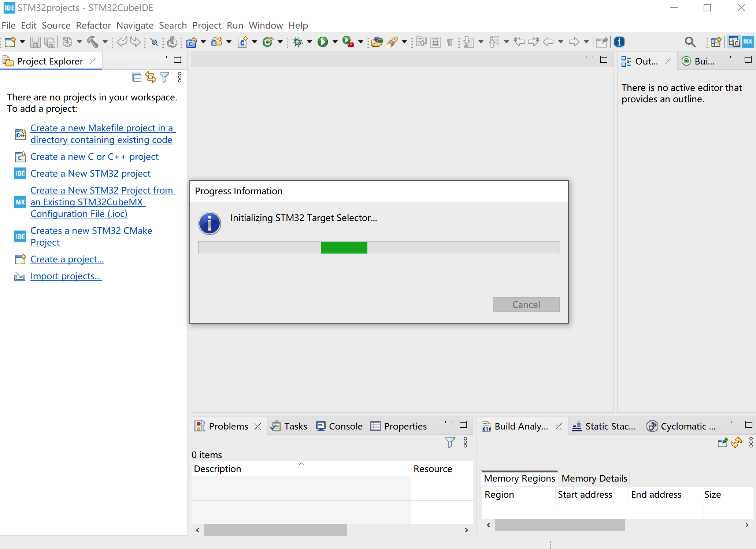Click the toolbar magnifier Search icon
Screen dimensions: 756x549
tap(690, 42)
